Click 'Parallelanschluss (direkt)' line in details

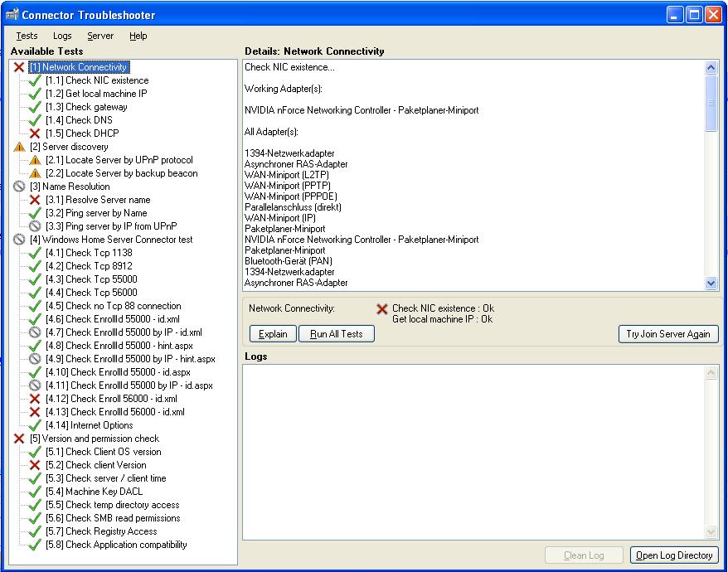tap(293, 207)
